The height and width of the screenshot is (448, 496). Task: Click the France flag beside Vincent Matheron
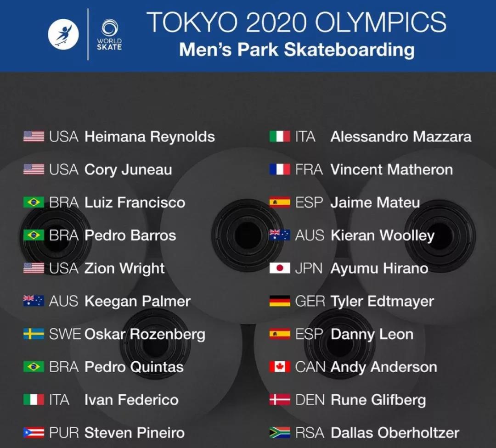280,169
